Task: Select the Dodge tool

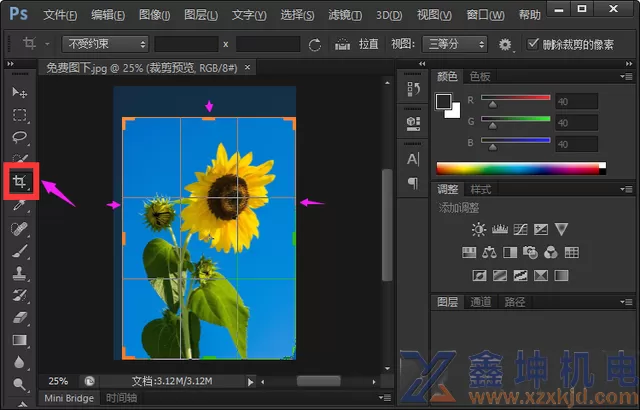Action: tap(20, 384)
